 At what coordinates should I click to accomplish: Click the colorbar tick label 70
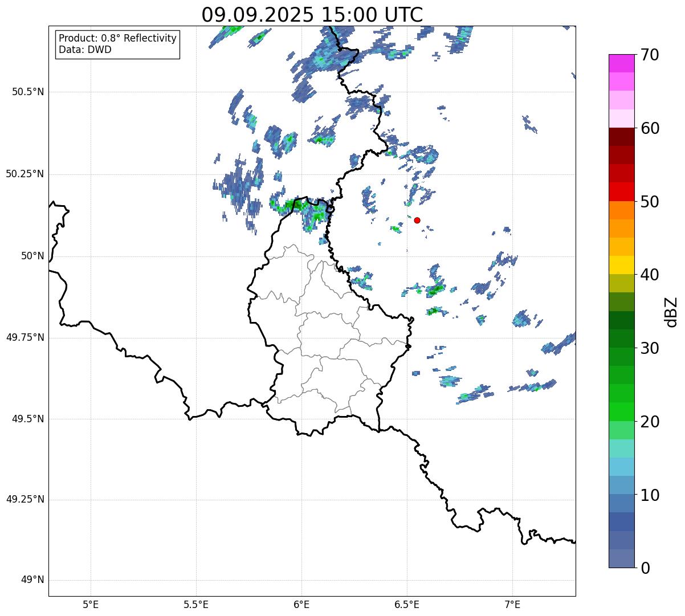click(x=650, y=55)
